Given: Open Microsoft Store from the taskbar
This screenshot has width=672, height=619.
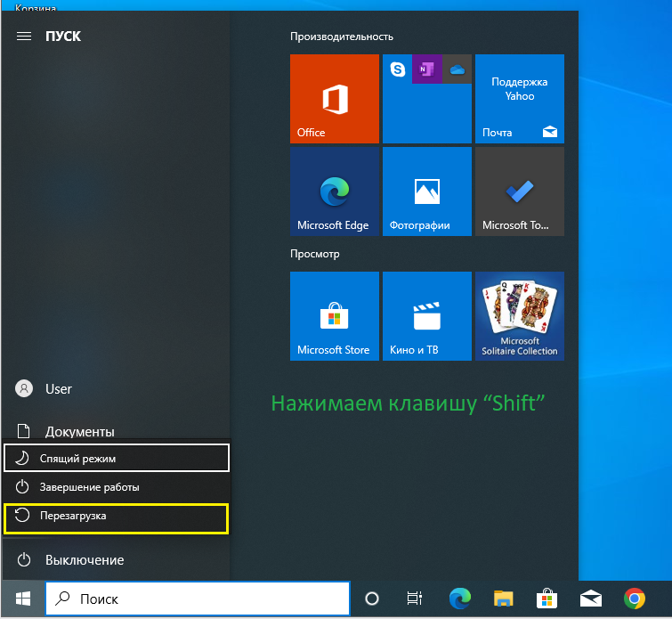Looking at the screenshot, I should pos(547,599).
